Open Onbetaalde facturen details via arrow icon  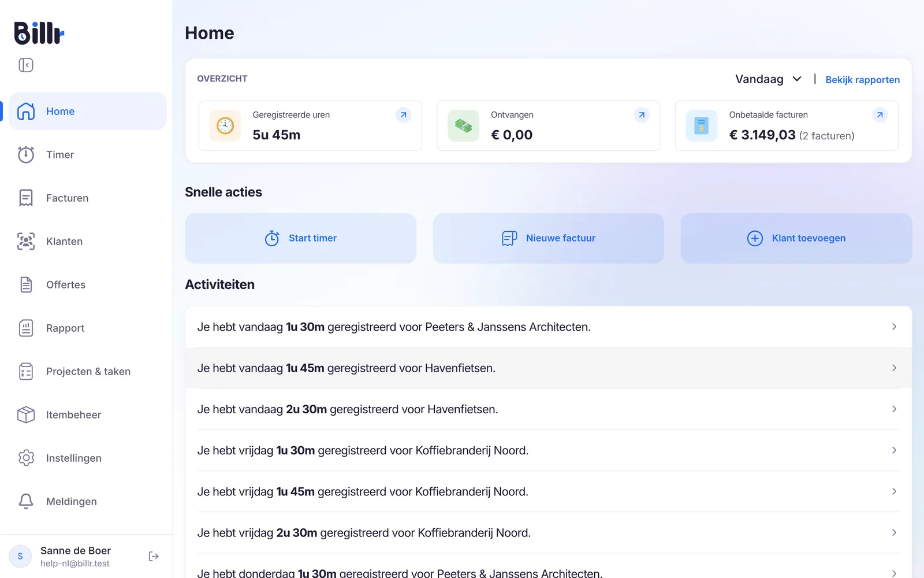(880, 115)
